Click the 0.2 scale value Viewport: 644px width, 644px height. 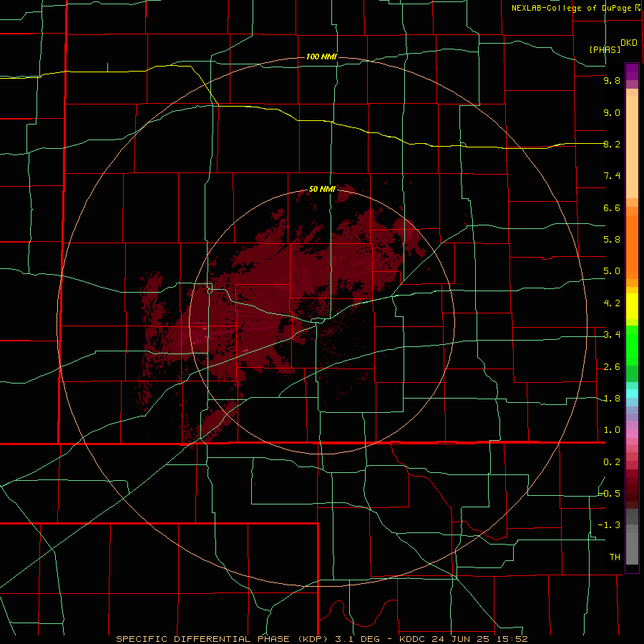pos(612,462)
